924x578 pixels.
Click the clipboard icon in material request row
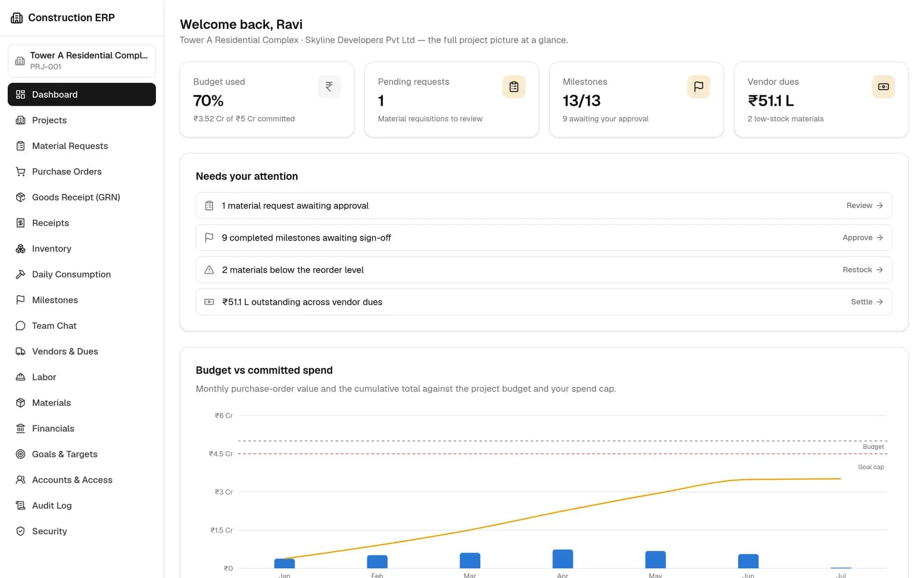click(x=210, y=206)
